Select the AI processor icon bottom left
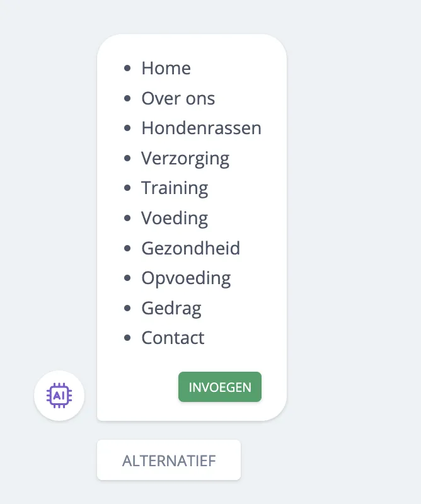421x504 pixels. (59, 396)
